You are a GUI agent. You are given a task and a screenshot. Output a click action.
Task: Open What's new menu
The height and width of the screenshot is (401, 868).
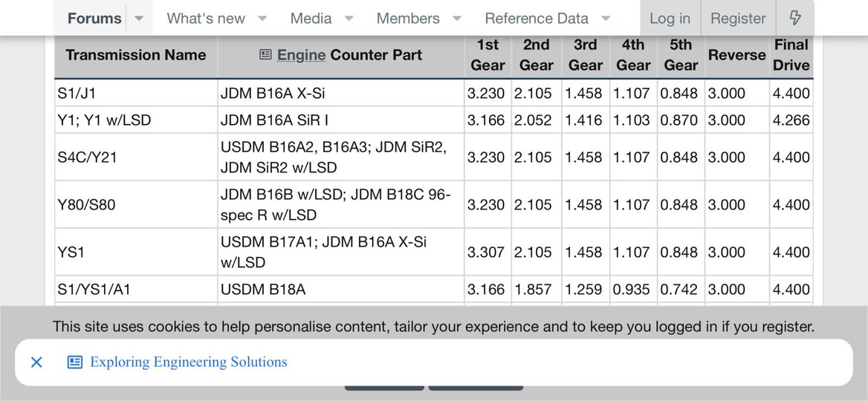pos(206,19)
